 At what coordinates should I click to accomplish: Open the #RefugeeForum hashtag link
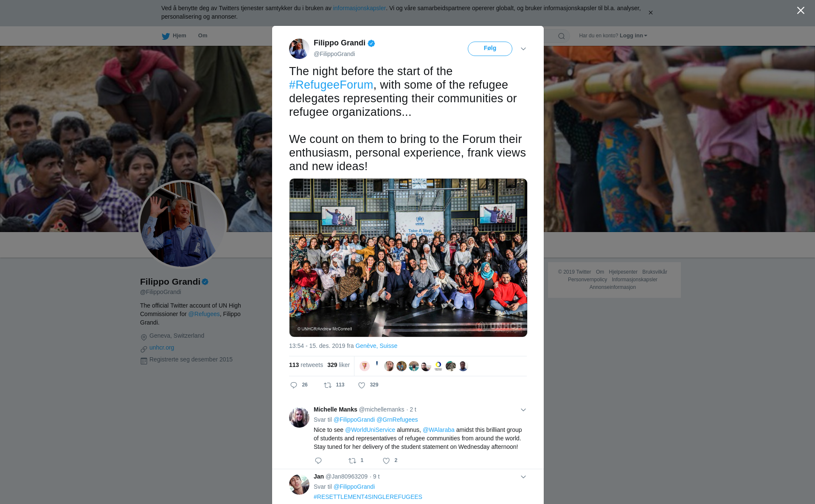[x=331, y=85]
